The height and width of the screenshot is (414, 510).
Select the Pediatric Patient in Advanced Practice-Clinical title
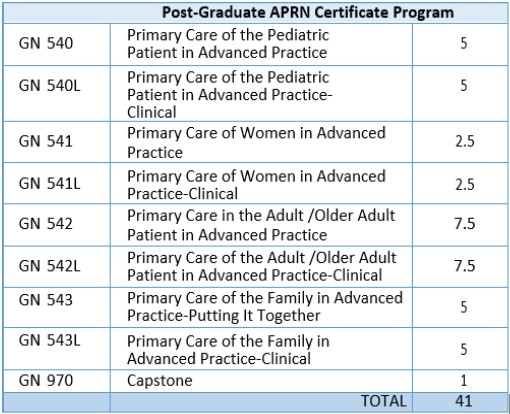click(230, 95)
